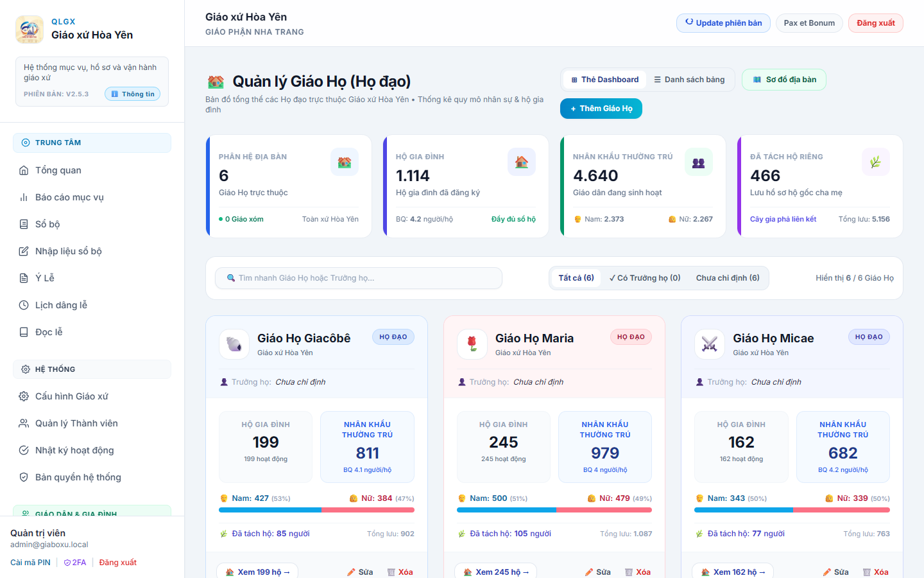Focus the Tìm nhanh Giáo Họ search field
Viewport: 924px width, 578px height.
[x=359, y=278]
